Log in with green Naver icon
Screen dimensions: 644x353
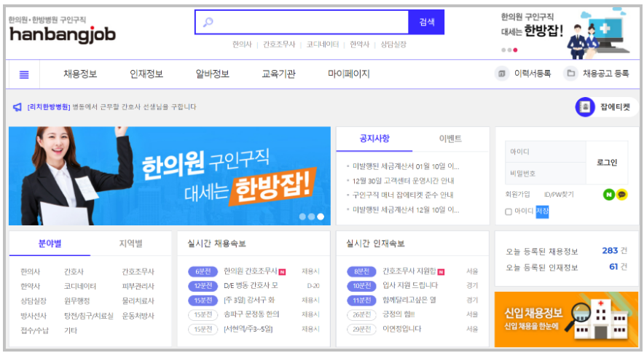[609, 194]
